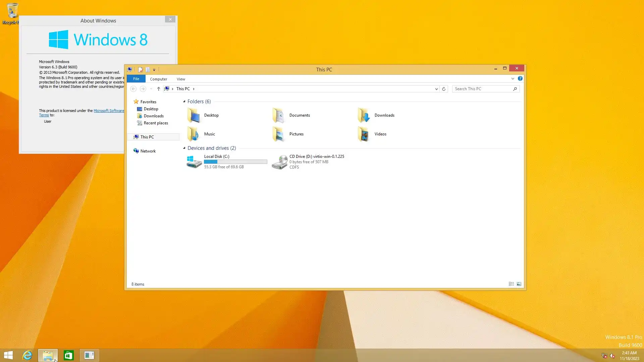Open the Windows Store taskbar icon
The image size is (644, 362).
pyautogui.click(x=69, y=355)
